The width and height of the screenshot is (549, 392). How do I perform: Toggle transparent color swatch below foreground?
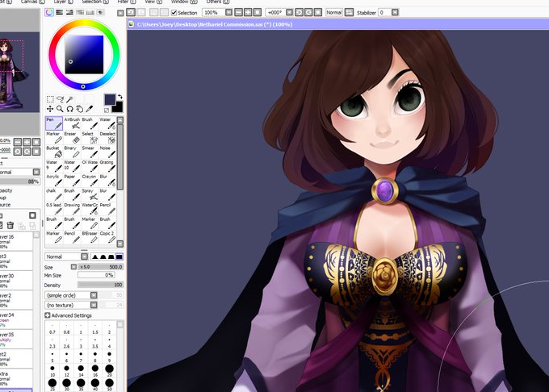(x=107, y=111)
